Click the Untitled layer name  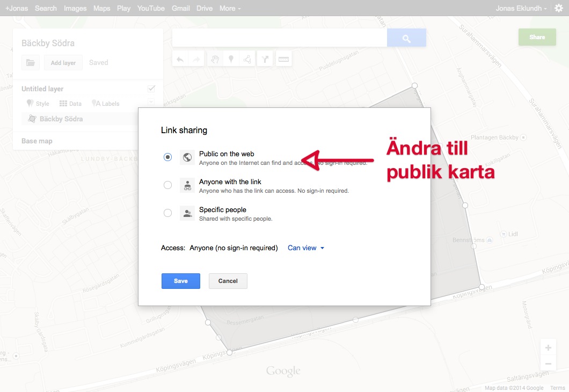pyautogui.click(x=42, y=89)
